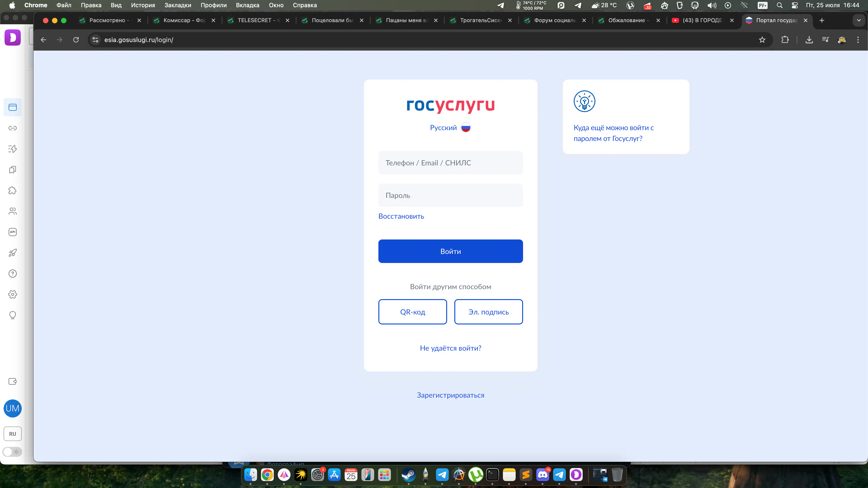Open the RU language selector in sidebar
This screenshot has width=868, height=488.
12,434
